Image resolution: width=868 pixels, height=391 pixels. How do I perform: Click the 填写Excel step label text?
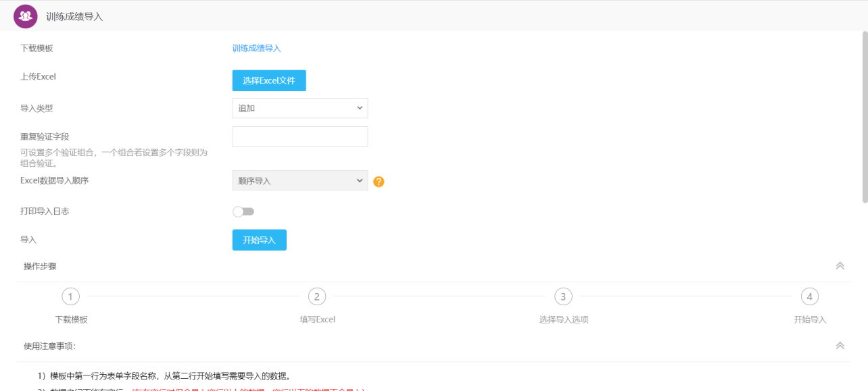coord(317,319)
